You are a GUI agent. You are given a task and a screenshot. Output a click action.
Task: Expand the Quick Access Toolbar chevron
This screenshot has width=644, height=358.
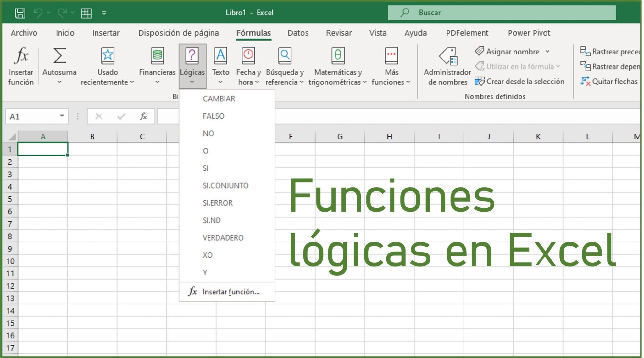point(104,13)
